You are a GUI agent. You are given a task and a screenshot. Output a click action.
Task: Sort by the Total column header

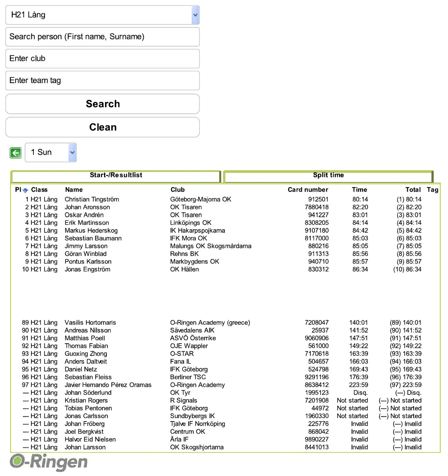(x=413, y=190)
